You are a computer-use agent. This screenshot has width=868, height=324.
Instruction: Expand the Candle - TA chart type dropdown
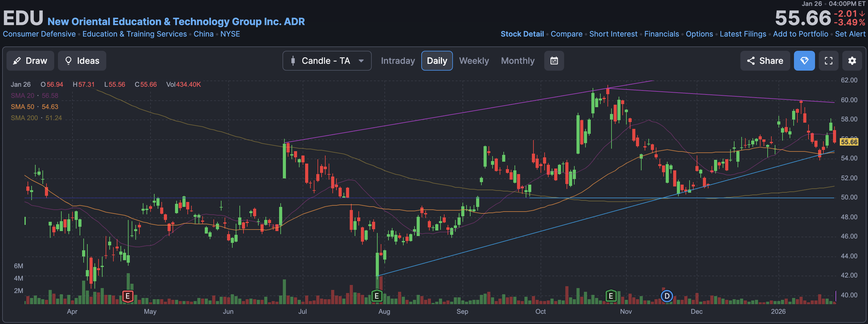[327, 61]
